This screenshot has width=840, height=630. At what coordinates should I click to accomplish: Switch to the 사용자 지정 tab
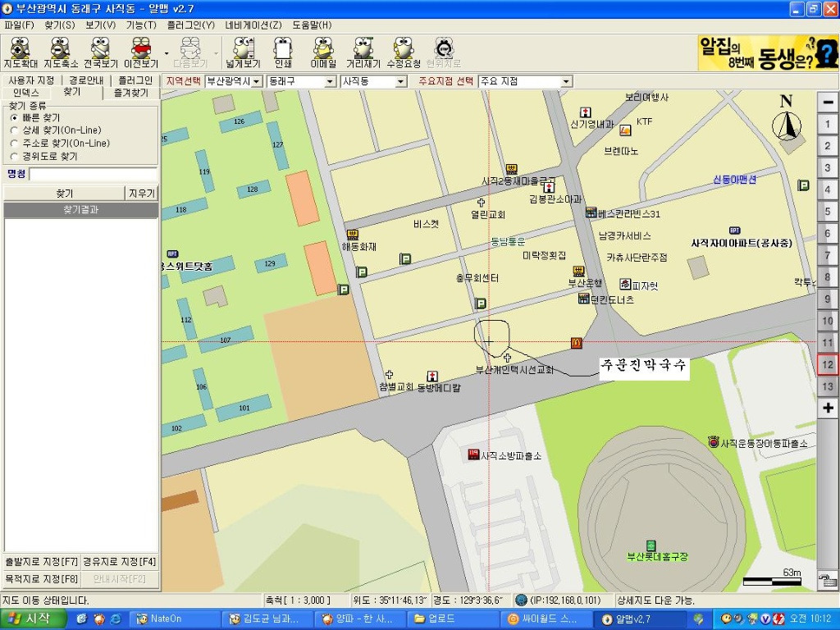(x=31, y=80)
